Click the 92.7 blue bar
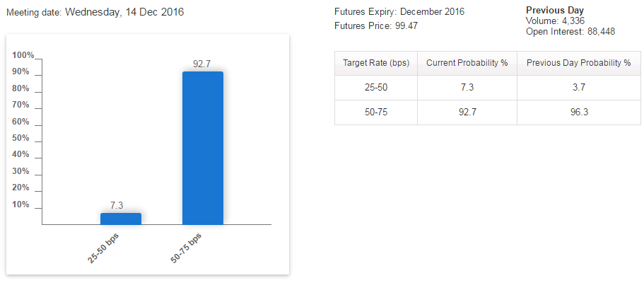Screen dimensions: 644x283 click(x=203, y=147)
